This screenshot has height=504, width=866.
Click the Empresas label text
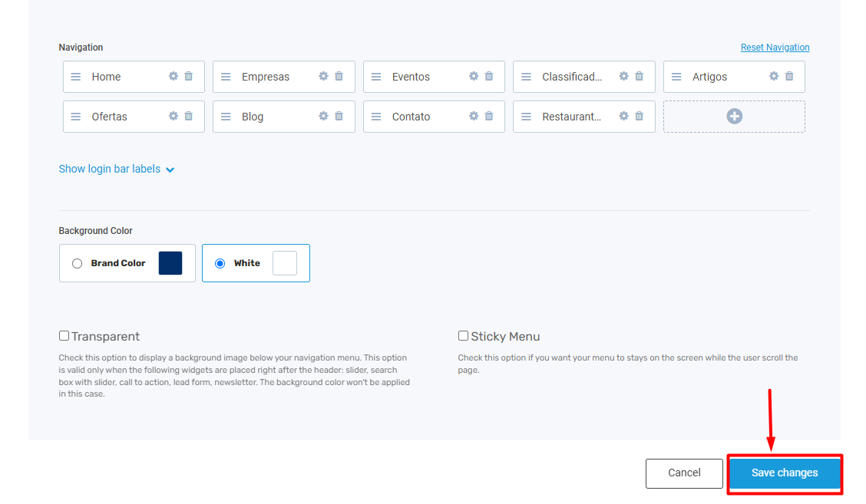point(266,77)
